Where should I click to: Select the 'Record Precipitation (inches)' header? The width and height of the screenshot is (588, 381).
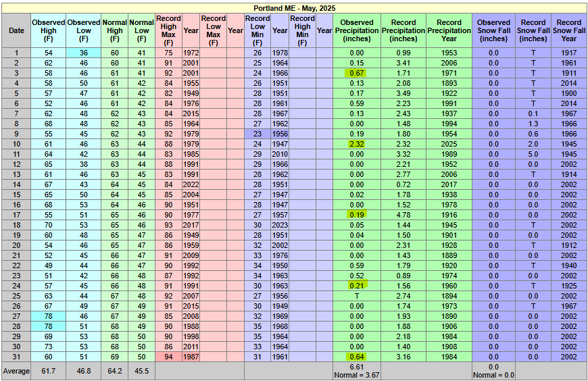[403, 30]
